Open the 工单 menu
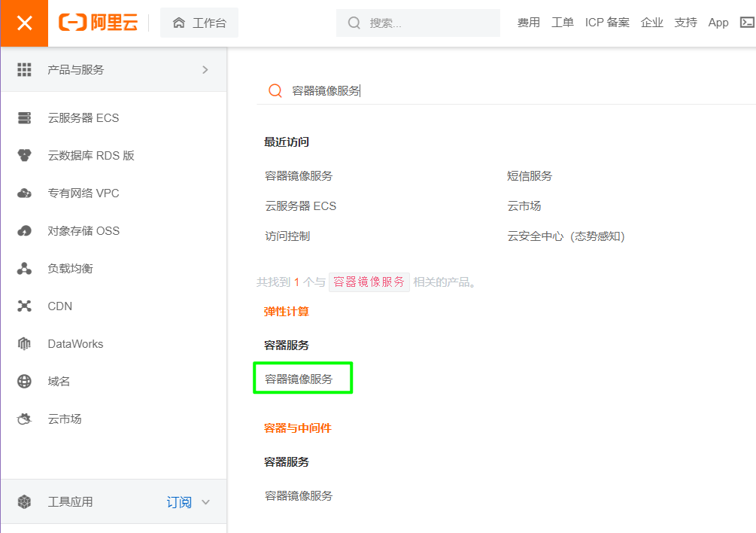The height and width of the screenshot is (533, 756). (562, 23)
